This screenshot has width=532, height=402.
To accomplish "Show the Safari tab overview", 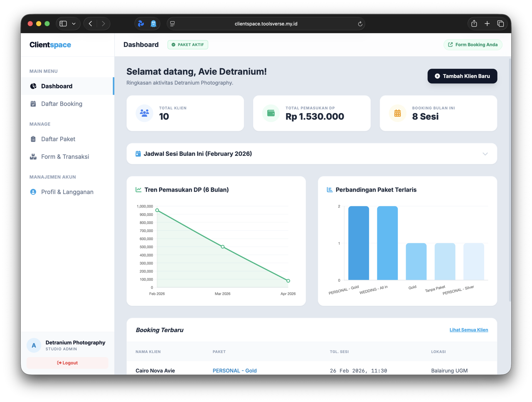I will (500, 24).
